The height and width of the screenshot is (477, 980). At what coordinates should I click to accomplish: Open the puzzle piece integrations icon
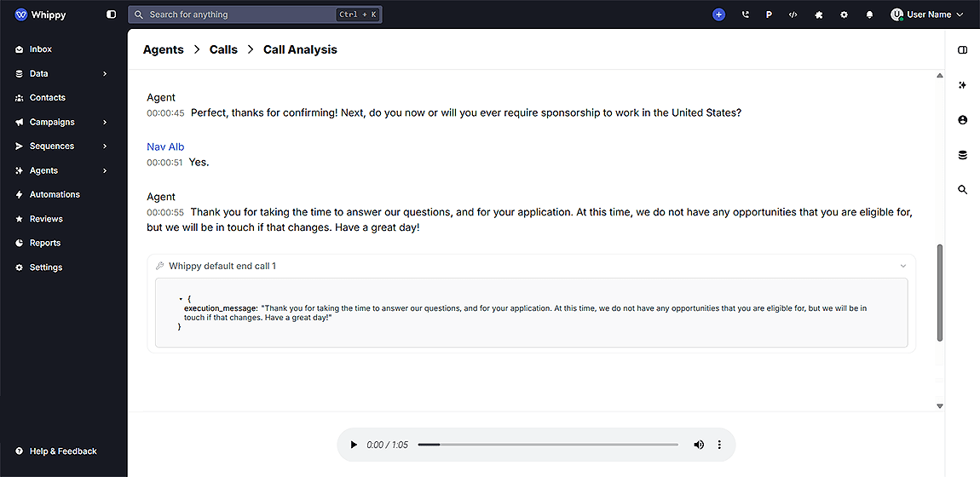[819, 14]
